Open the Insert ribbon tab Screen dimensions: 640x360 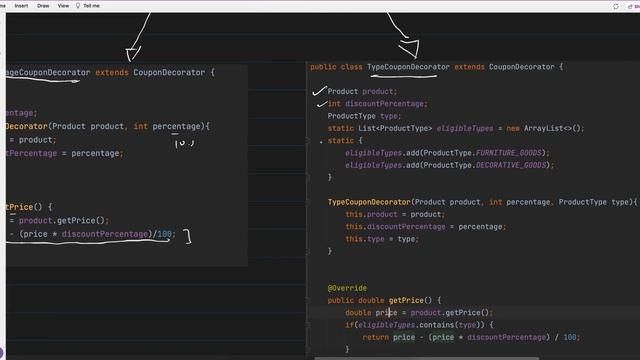(x=21, y=6)
